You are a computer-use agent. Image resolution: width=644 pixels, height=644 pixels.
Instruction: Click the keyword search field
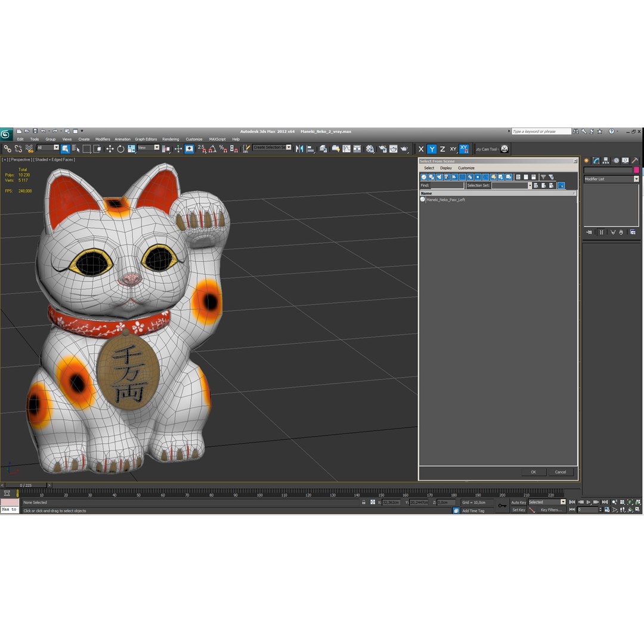(541, 131)
